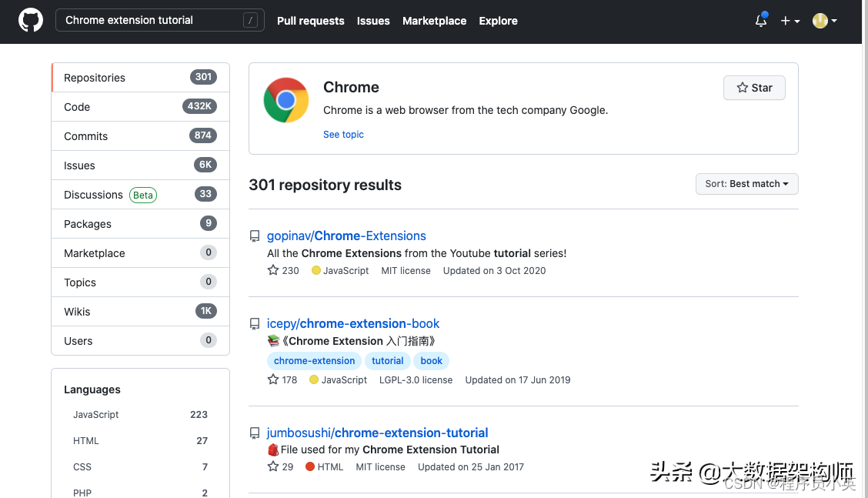Filter by CSS language
This screenshot has width=868, height=498.
click(x=141, y=467)
